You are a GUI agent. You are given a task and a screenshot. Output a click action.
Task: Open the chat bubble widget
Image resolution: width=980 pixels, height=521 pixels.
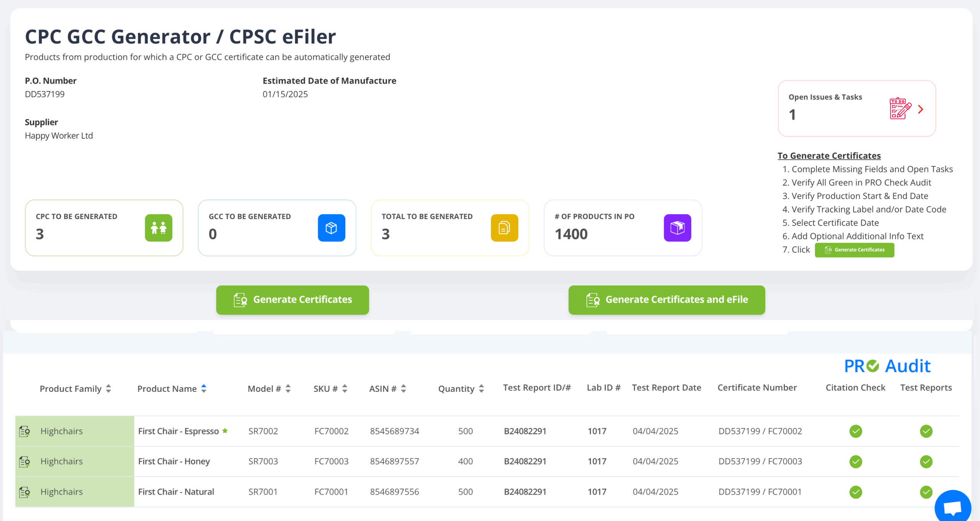(952, 508)
